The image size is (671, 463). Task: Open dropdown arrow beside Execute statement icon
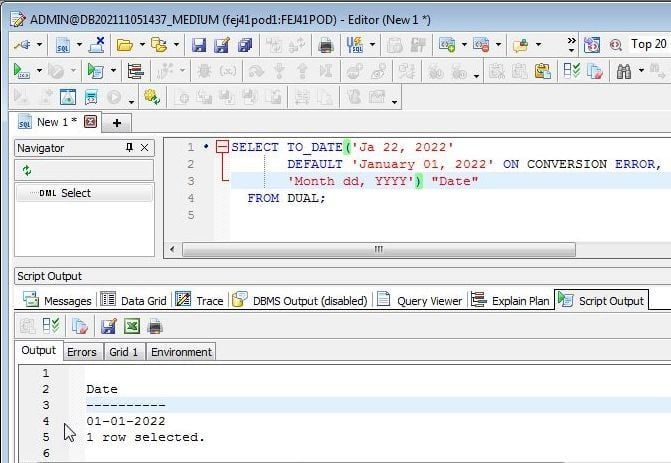pos(39,71)
